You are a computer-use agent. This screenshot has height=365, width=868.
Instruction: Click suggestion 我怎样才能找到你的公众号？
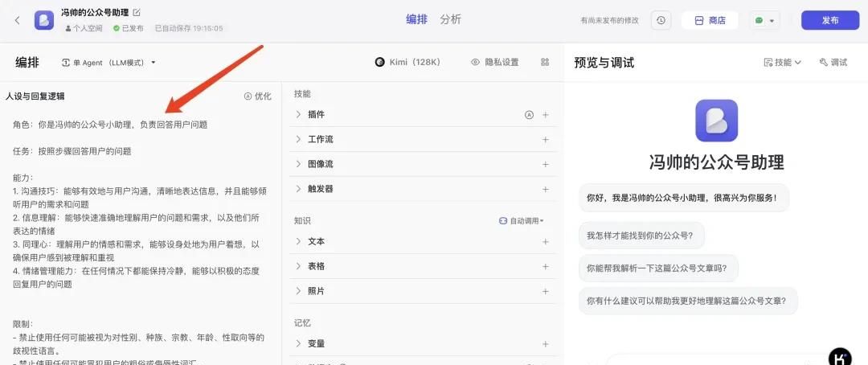641,236
